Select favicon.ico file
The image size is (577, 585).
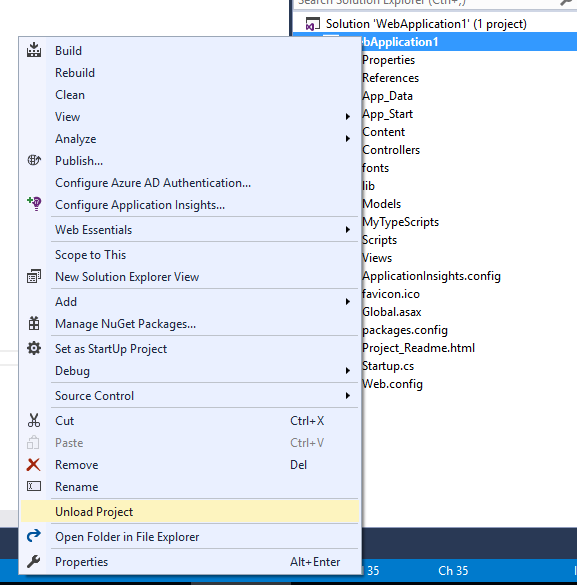pyautogui.click(x=391, y=294)
